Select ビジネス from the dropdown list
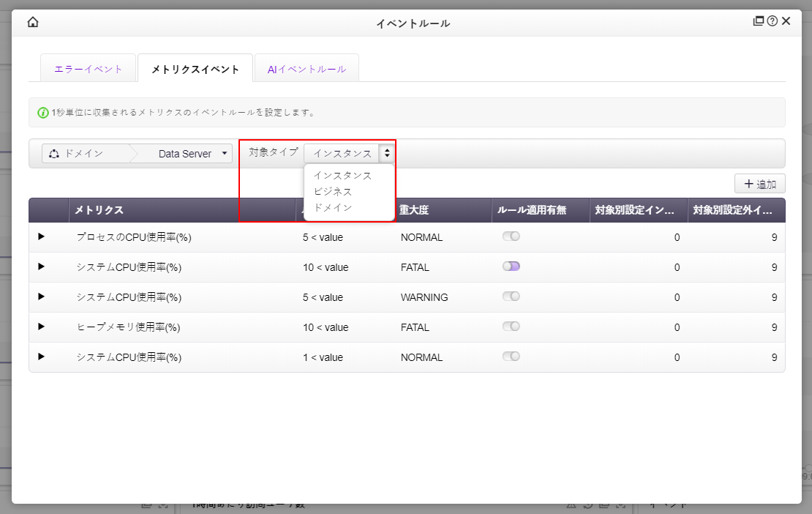The height and width of the screenshot is (514, 812). tap(333, 192)
